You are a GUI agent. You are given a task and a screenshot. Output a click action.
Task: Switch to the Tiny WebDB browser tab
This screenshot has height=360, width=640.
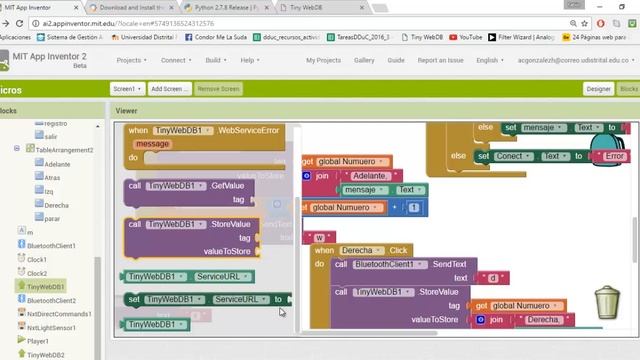tap(322, 7)
